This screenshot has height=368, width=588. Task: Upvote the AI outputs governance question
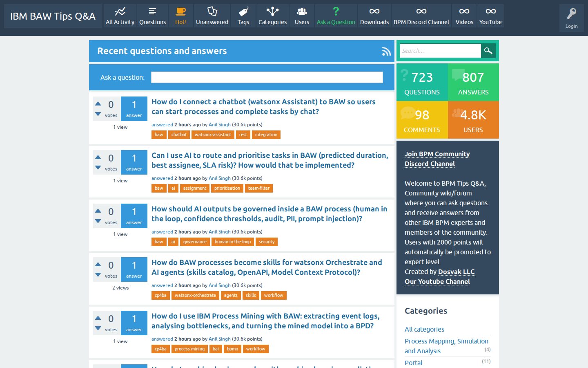pyautogui.click(x=98, y=211)
